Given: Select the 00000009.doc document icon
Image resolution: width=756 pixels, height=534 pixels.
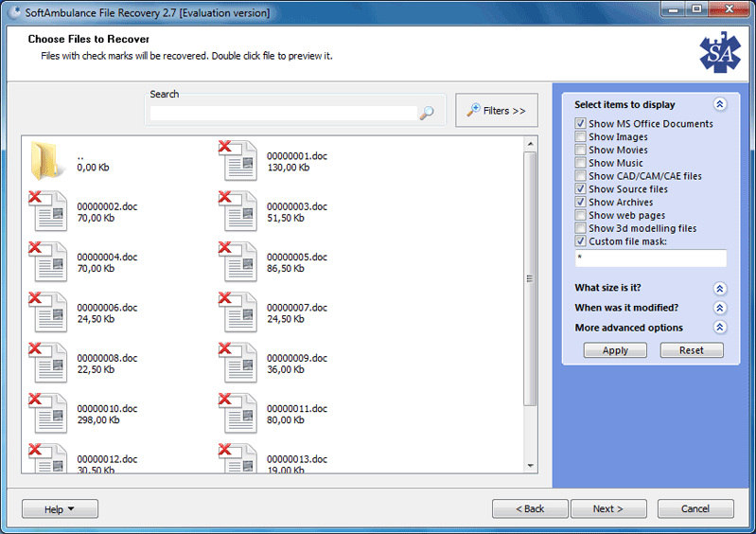Looking at the screenshot, I should 238,365.
